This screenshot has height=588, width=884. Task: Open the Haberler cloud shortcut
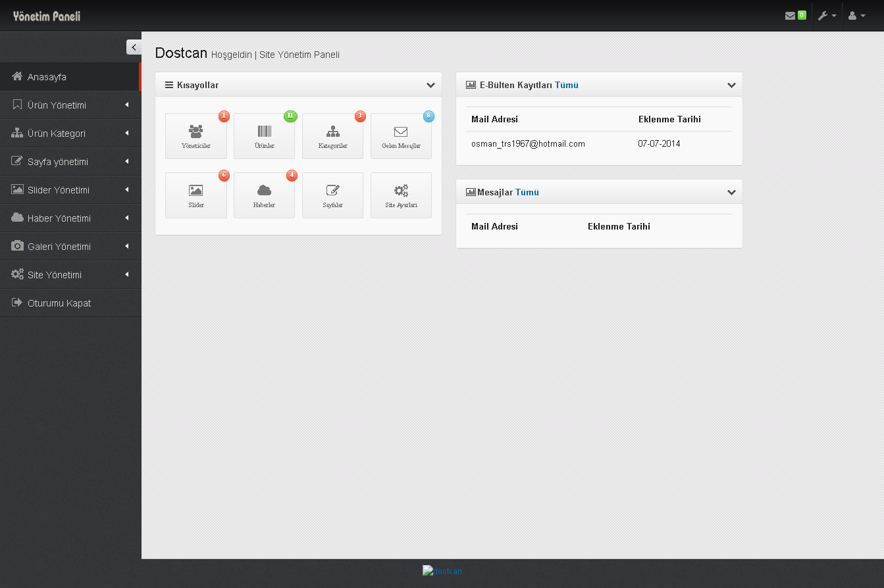point(264,195)
